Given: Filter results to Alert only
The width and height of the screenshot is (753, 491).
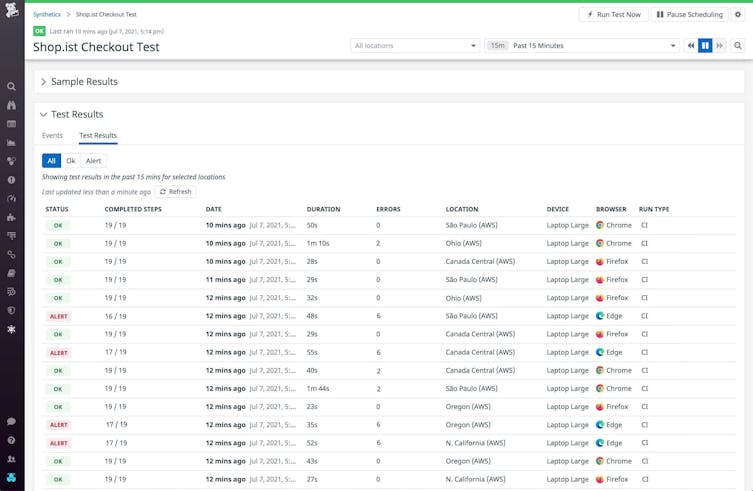Looking at the screenshot, I should [x=93, y=161].
